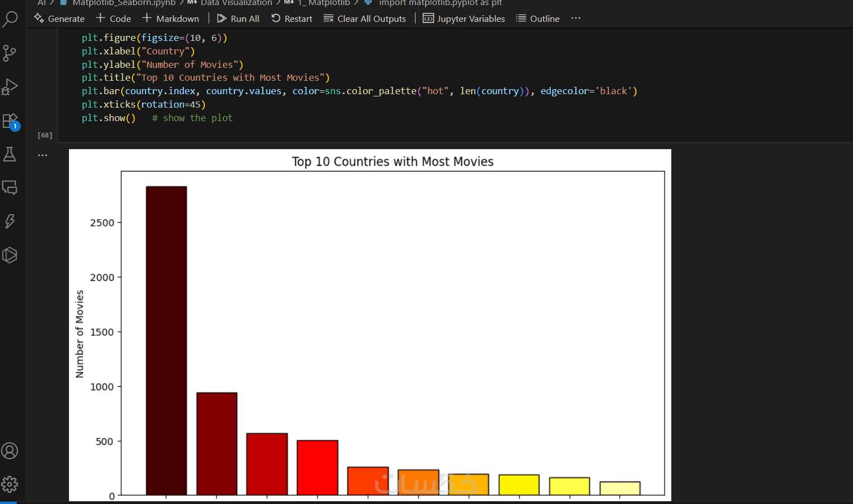
Task: Click the hexagon activity bar icon
Action: (10, 255)
